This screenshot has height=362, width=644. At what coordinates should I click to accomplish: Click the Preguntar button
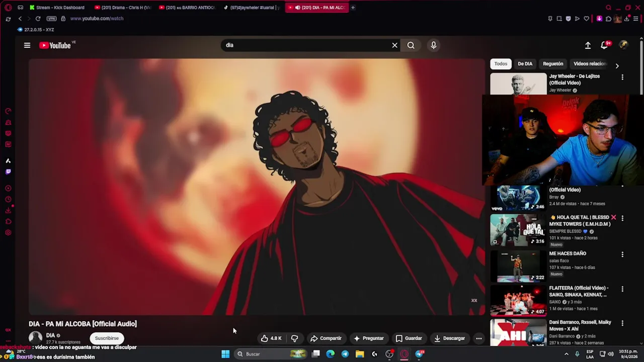369,338
